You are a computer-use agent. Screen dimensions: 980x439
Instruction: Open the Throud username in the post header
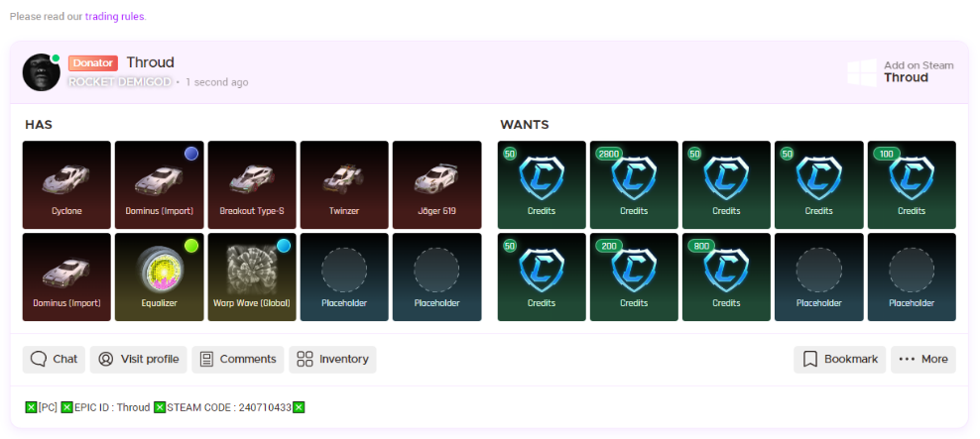tap(150, 62)
